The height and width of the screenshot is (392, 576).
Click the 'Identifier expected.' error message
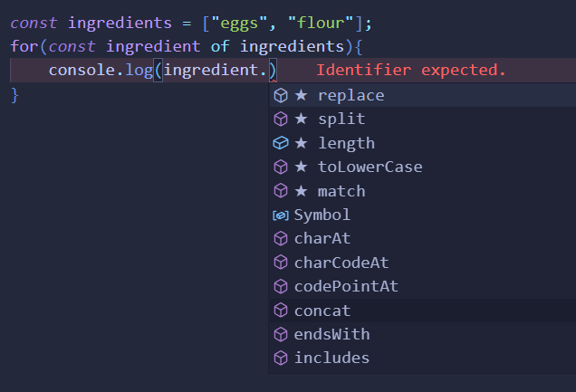(x=410, y=70)
